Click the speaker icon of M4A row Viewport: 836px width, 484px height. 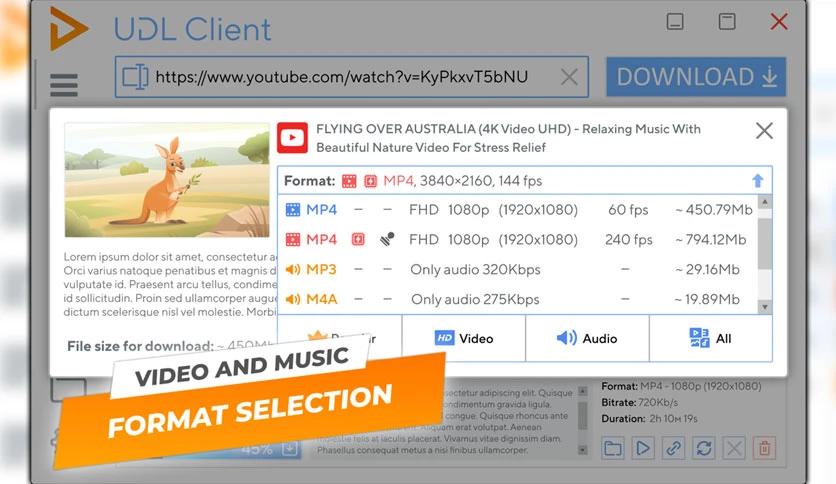coord(293,299)
